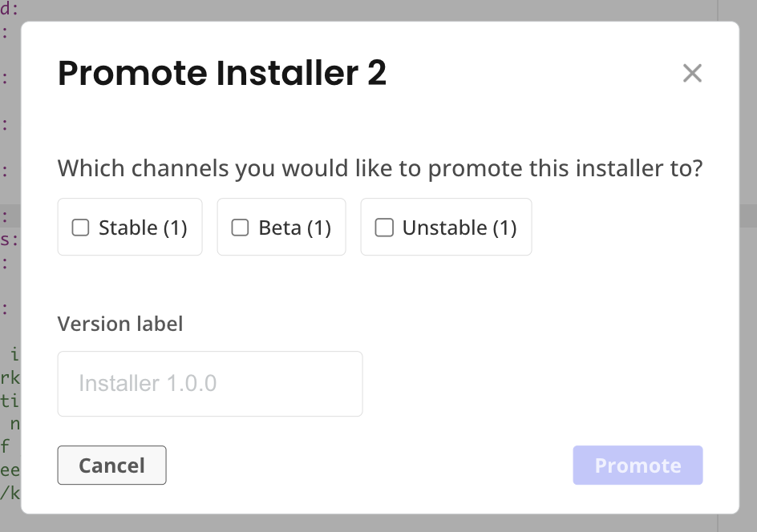The width and height of the screenshot is (757, 532).
Task: Click the Version label caption
Action: (x=119, y=324)
